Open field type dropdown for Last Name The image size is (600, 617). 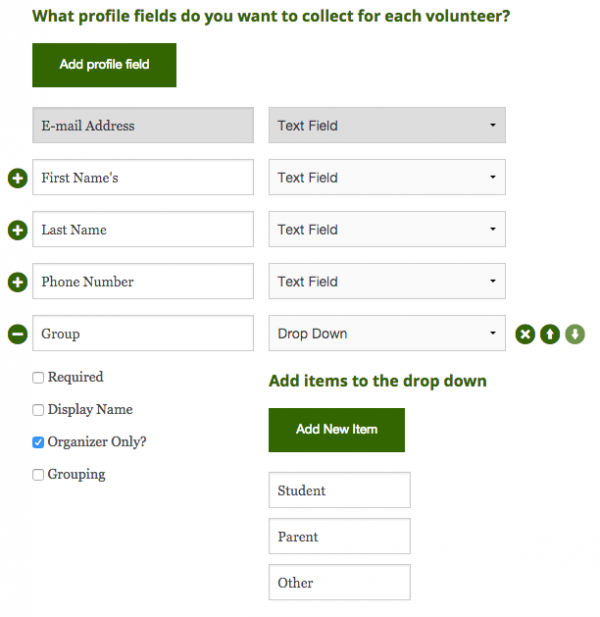pos(387,229)
